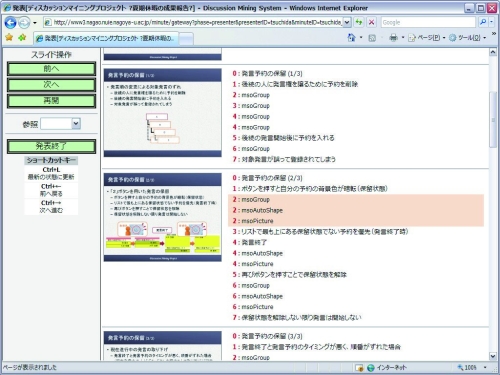Stop loading with the red X icon
This screenshot has width=500, height=375.
[371, 22]
